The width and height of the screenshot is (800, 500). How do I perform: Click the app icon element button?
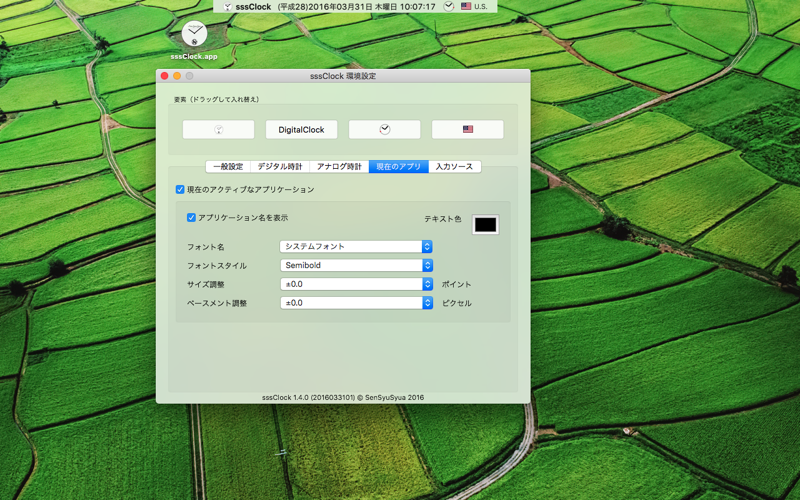click(x=218, y=130)
